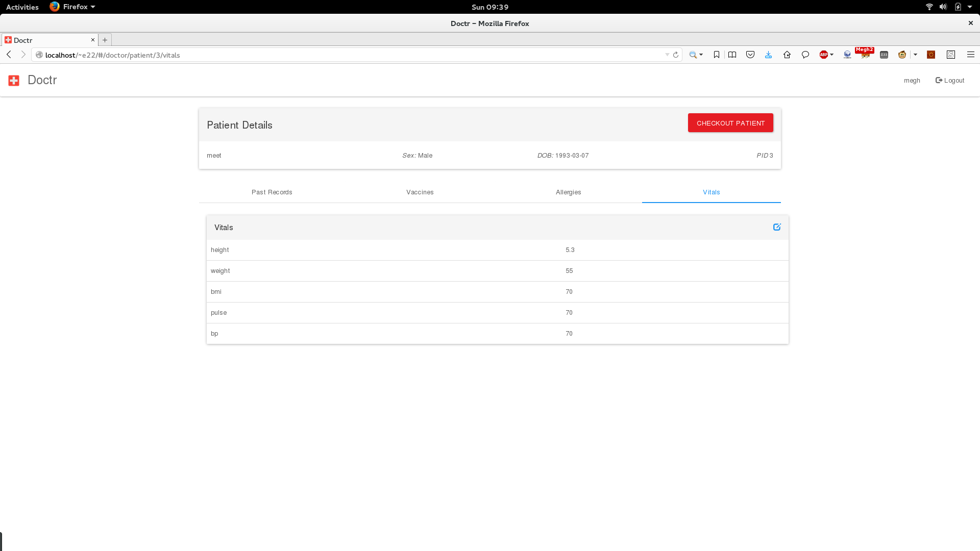980x551 pixels.
Task: Open the Vaccines tab
Action: click(x=420, y=192)
